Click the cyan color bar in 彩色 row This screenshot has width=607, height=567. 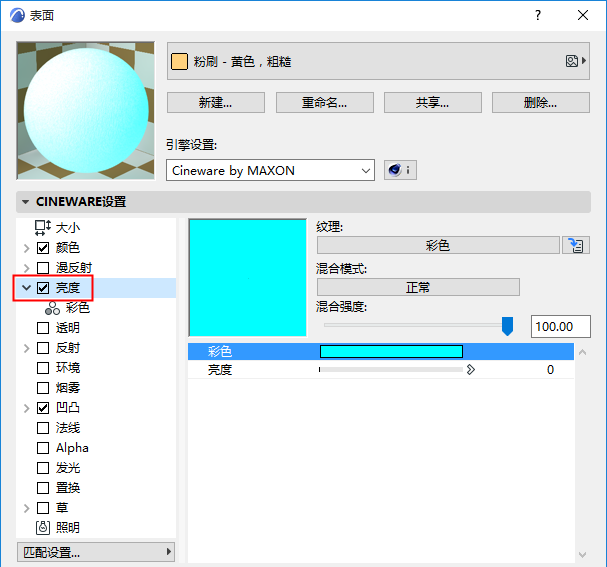coord(391,351)
